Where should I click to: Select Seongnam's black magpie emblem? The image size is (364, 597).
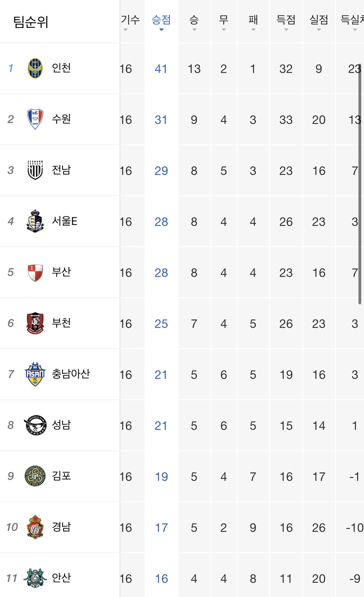click(x=35, y=425)
